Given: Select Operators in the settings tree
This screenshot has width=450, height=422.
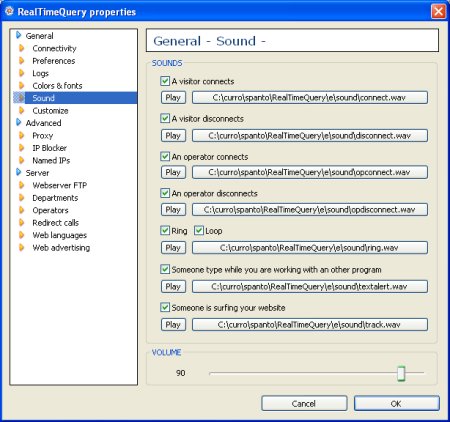Looking at the screenshot, I should [50, 210].
